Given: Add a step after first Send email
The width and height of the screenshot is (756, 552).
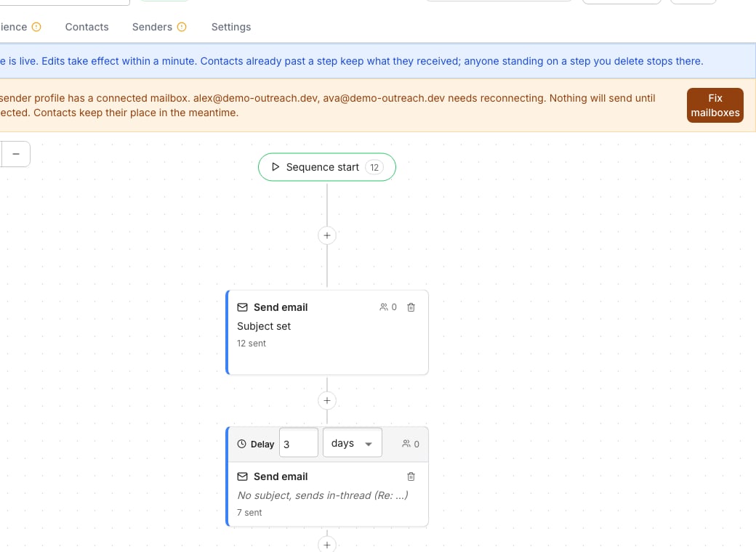Looking at the screenshot, I should coord(327,401).
